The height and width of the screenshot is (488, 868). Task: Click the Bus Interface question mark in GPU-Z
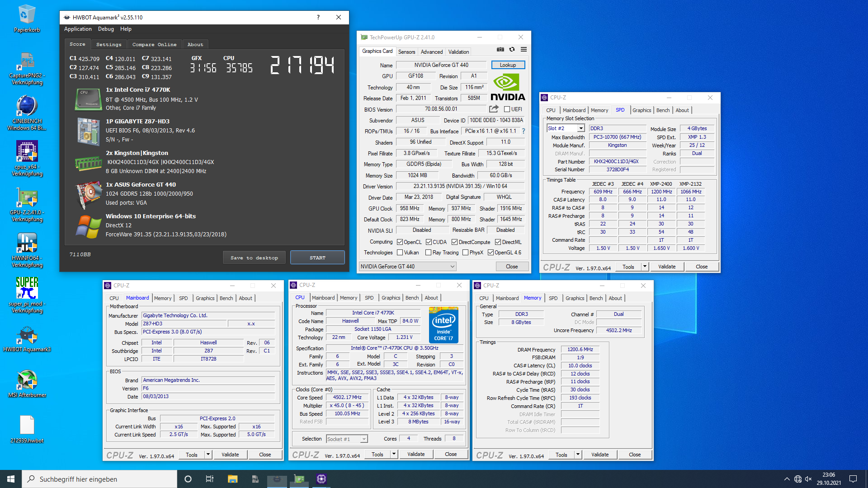[524, 131]
